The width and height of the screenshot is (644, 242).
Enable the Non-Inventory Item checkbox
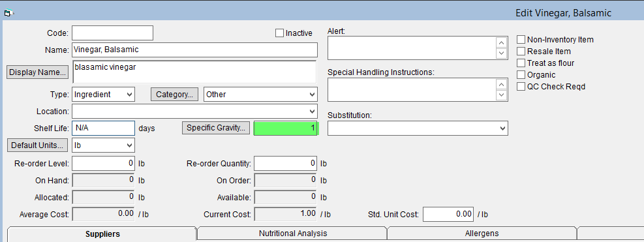(x=521, y=39)
